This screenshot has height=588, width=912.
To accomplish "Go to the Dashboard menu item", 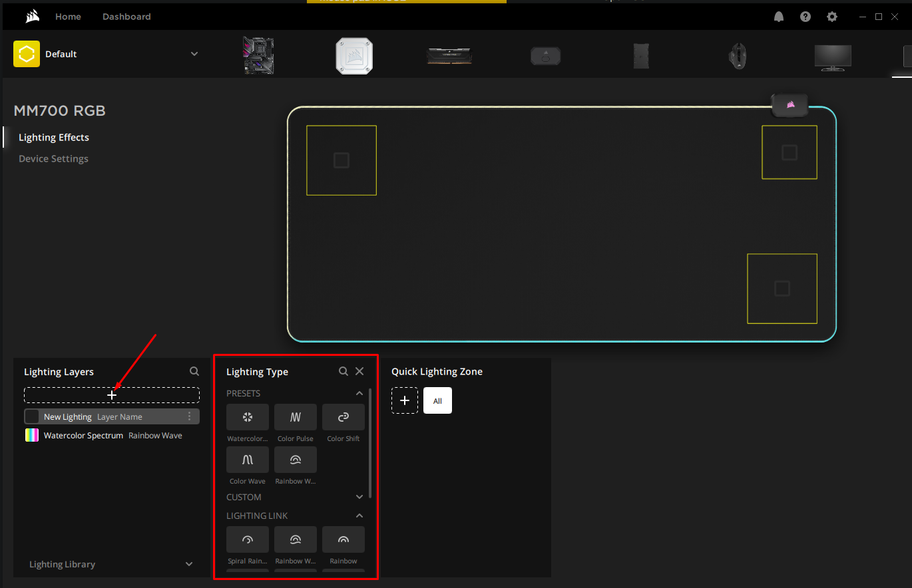I will point(126,16).
